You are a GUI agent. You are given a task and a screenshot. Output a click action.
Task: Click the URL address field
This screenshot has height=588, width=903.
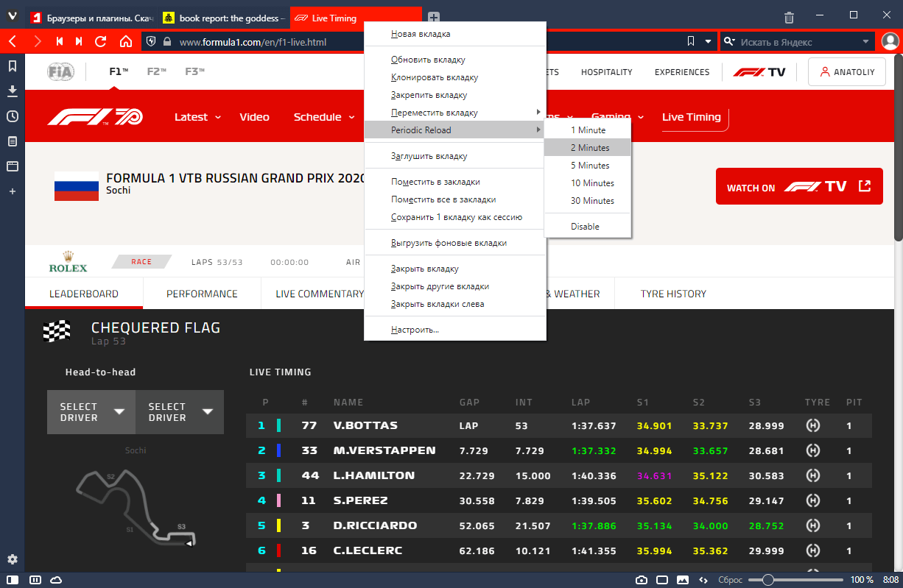[x=429, y=42]
